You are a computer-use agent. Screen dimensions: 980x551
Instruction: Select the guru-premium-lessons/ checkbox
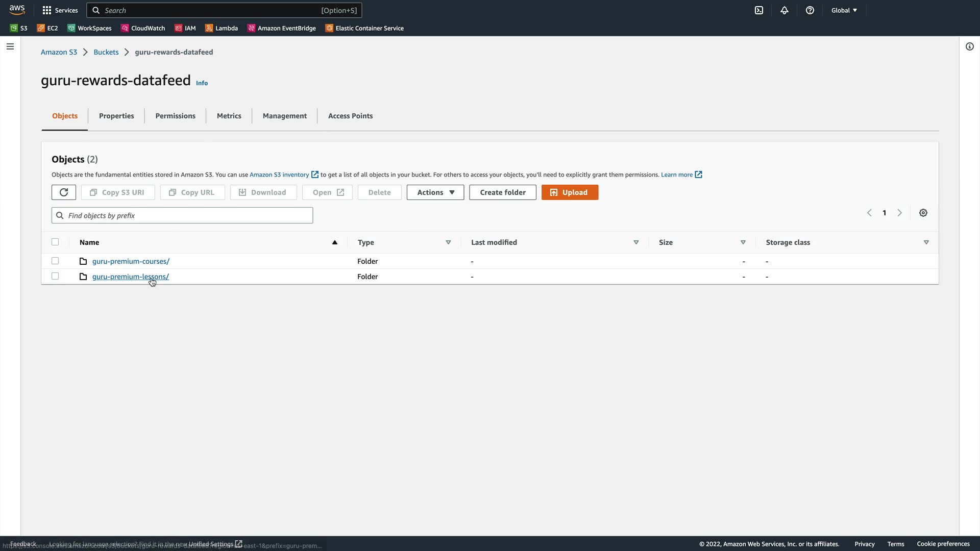click(x=55, y=277)
